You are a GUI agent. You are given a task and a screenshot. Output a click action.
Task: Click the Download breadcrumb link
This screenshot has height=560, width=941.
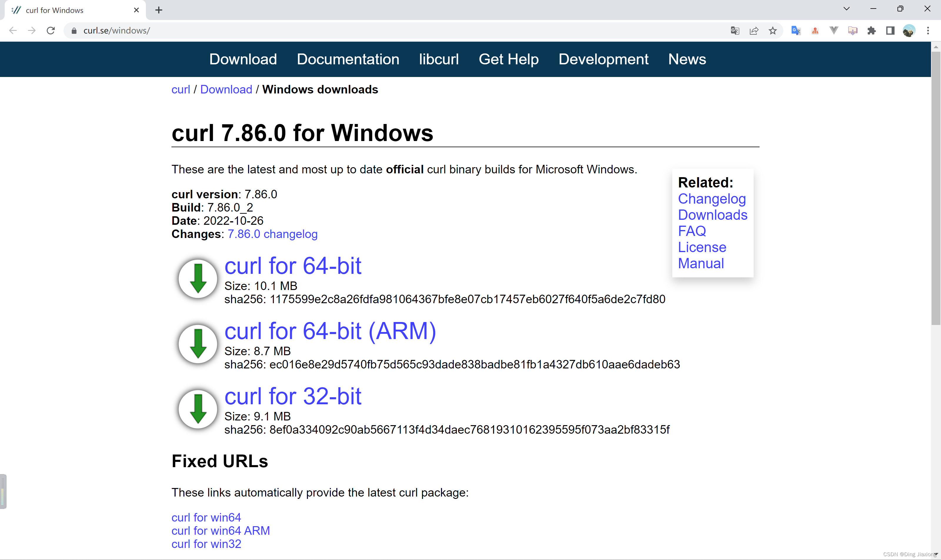[226, 89]
